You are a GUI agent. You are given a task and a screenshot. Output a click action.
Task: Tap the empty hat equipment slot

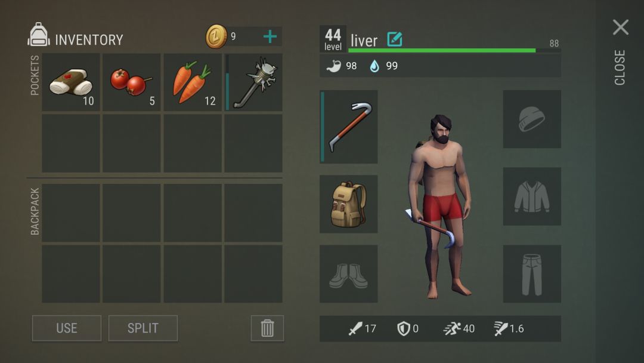pyautogui.click(x=532, y=119)
